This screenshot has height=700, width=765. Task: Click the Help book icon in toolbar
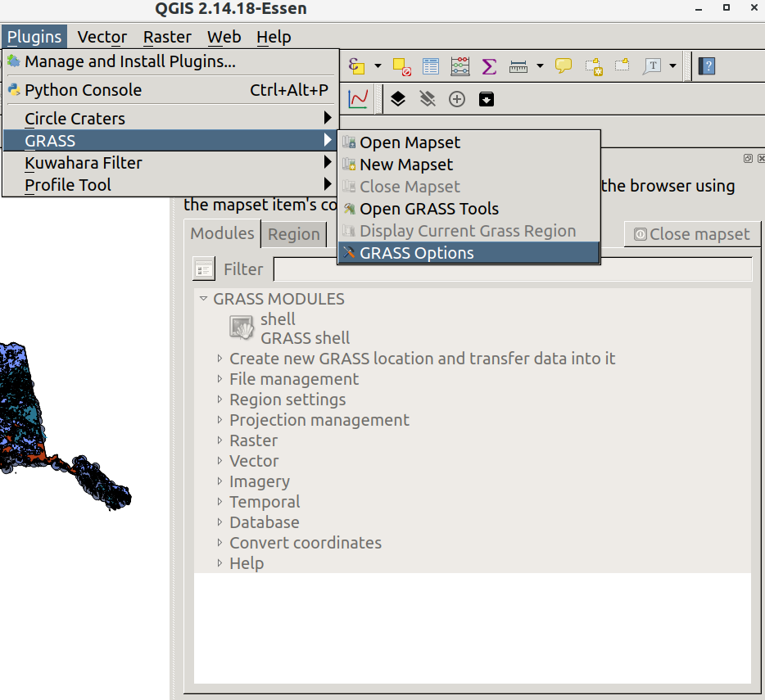707,65
